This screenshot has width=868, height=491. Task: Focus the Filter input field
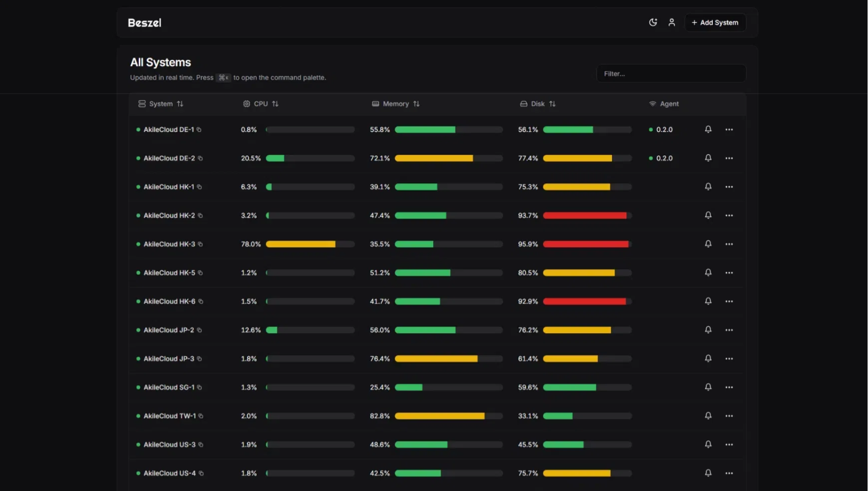pyautogui.click(x=671, y=74)
